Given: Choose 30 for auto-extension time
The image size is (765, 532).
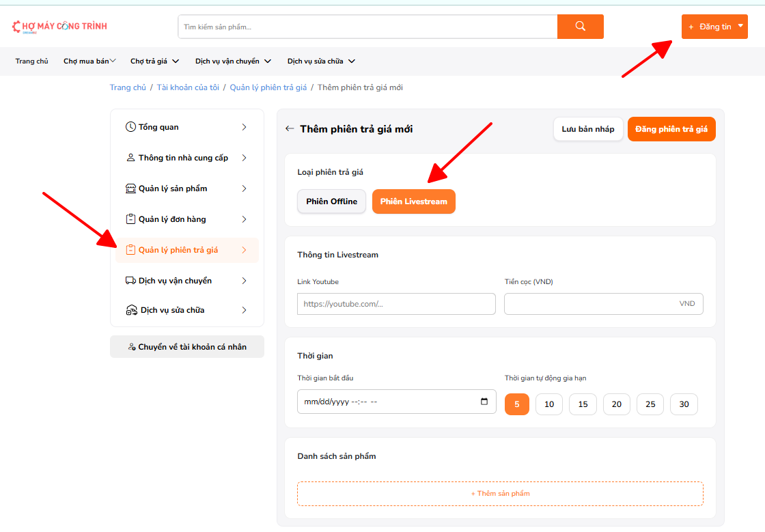Looking at the screenshot, I should click(x=684, y=404).
